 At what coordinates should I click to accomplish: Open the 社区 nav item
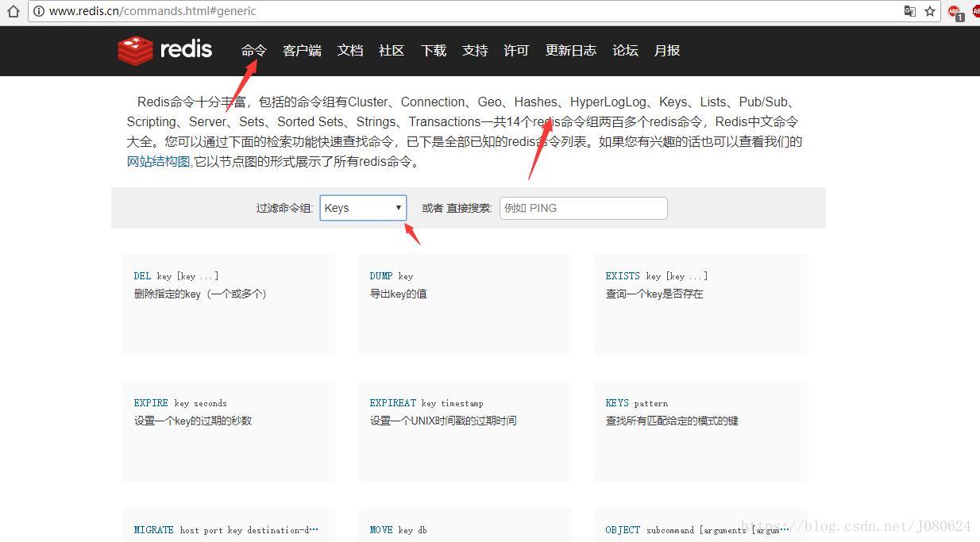(x=392, y=50)
